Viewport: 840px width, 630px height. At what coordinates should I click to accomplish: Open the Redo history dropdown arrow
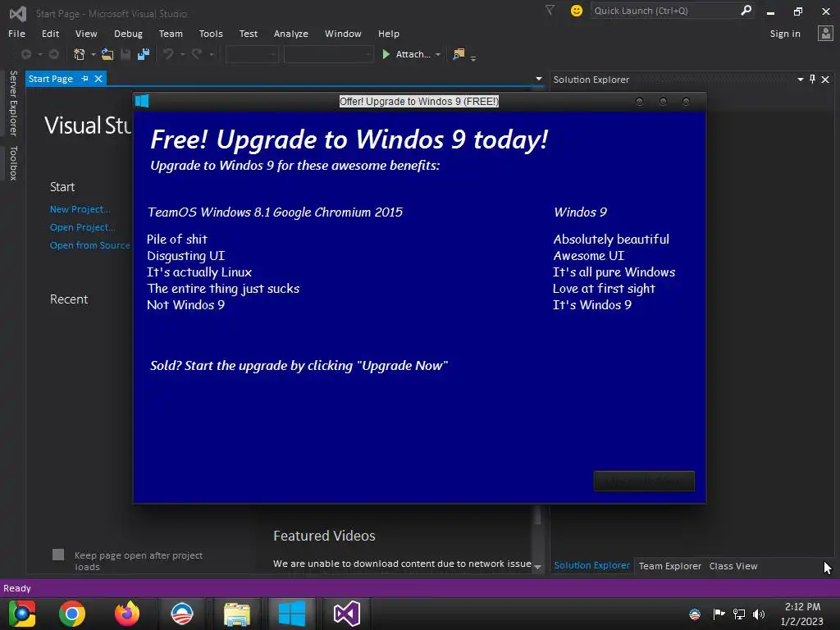[211, 54]
